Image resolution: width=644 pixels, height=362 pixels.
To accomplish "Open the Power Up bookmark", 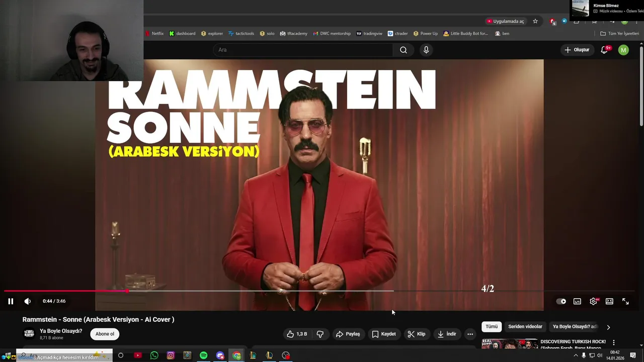I will [426, 34].
